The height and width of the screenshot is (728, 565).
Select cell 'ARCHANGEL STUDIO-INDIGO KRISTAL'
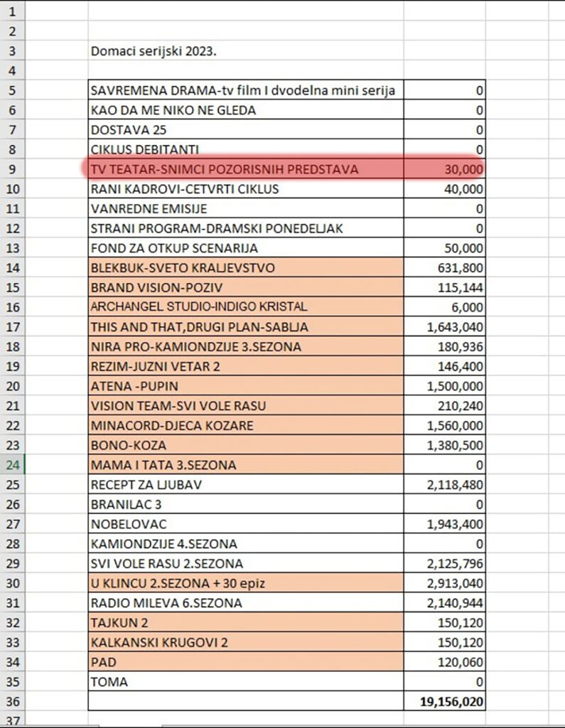(x=246, y=307)
